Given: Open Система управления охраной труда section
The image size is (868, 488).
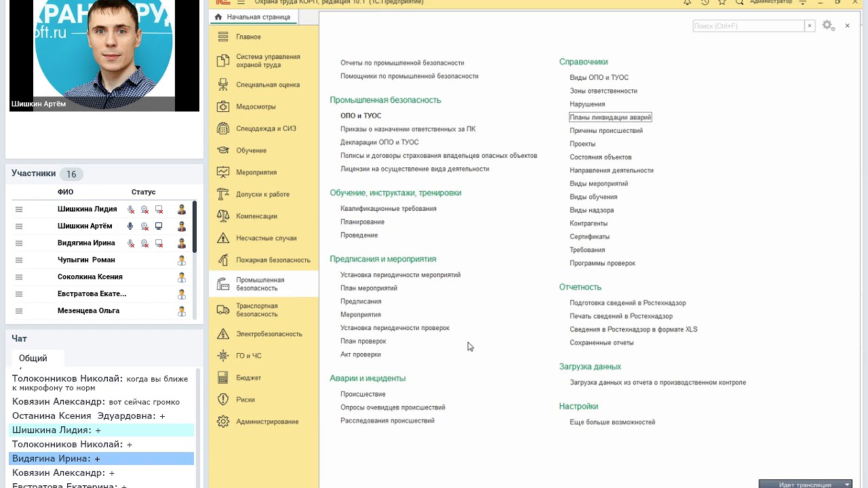Looking at the screenshot, I should (x=264, y=61).
